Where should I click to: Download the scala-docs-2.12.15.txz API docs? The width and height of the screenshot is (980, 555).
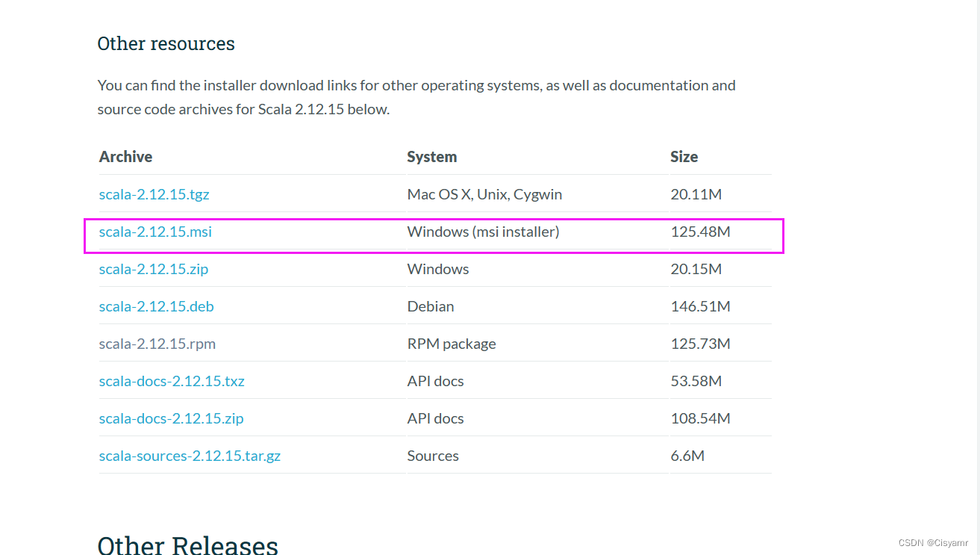point(172,381)
